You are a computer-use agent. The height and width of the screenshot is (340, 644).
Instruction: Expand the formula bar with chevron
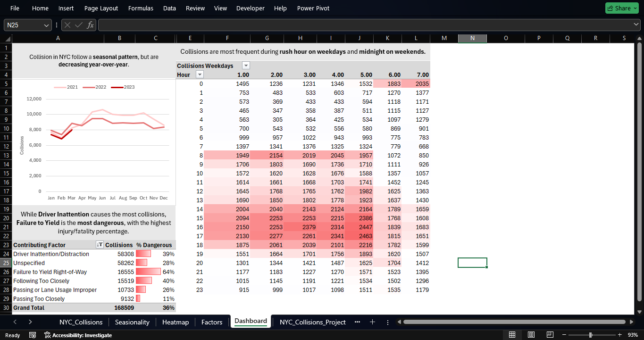[x=636, y=25]
